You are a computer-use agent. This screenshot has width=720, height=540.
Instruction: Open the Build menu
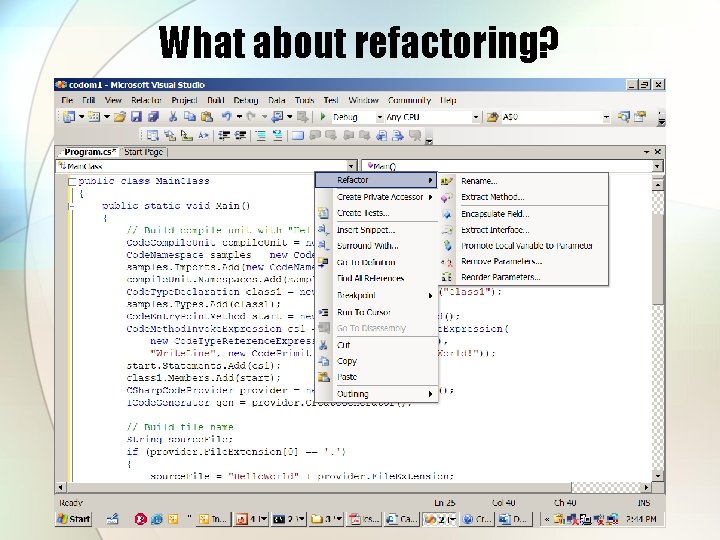(215, 100)
